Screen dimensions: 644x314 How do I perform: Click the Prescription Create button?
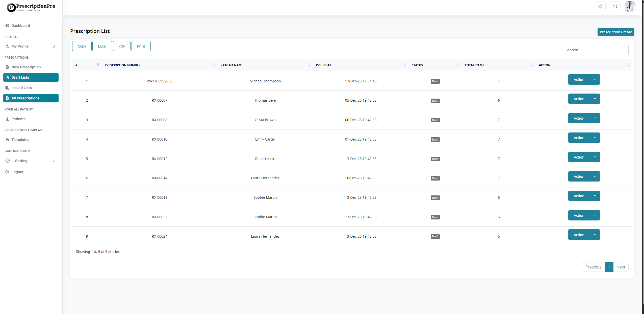click(615, 32)
